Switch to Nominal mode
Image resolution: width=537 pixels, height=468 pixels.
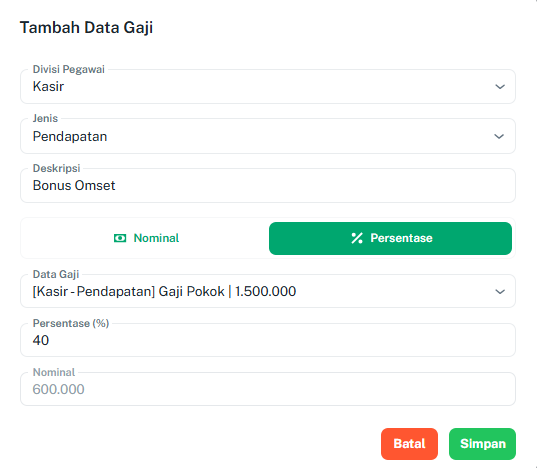click(146, 238)
